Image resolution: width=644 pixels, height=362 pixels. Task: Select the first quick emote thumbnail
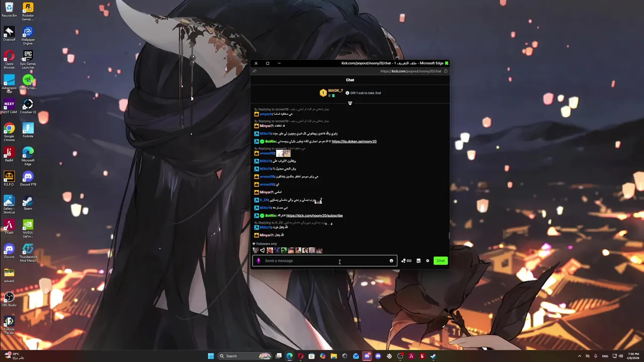[x=256, y=250]
